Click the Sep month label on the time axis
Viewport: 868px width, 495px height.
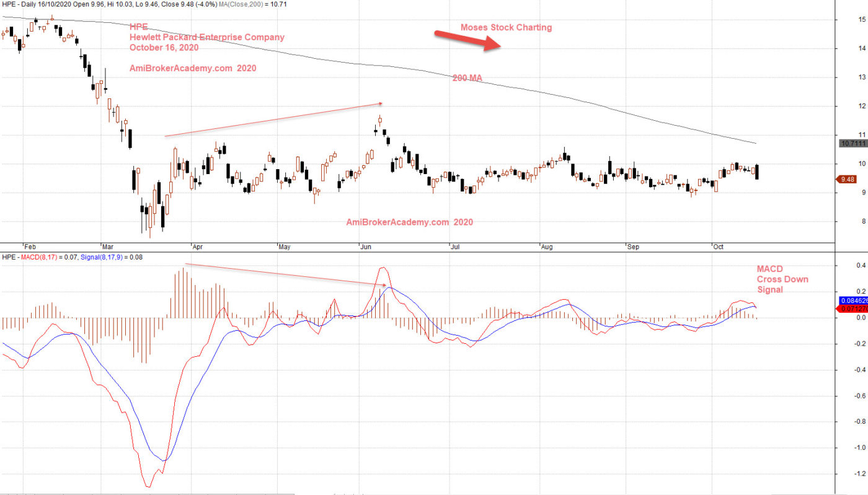coord(633,247)
